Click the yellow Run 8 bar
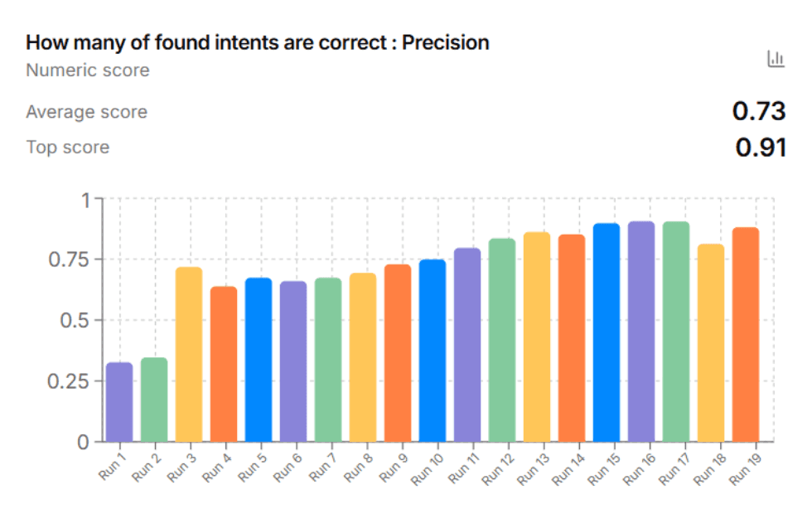The image size is (812, 514). point(363,358)
